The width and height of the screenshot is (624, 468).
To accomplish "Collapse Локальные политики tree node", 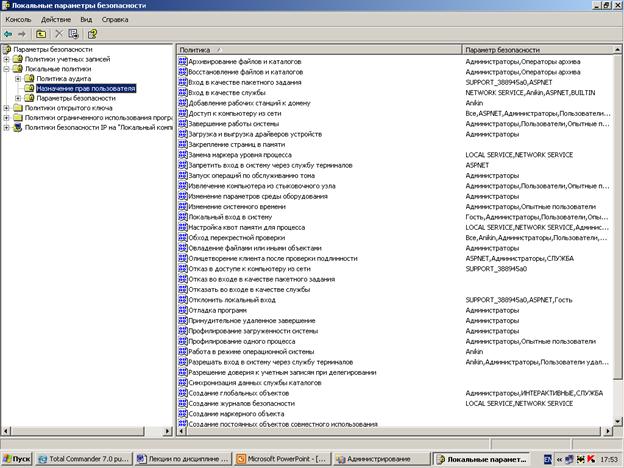I will tap(6, 69).
